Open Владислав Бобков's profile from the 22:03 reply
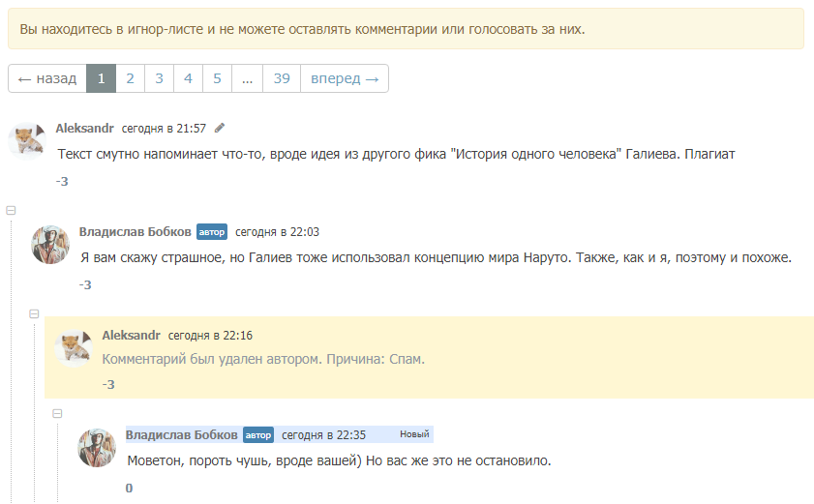This screenshot has height=504, width=814. (x=135, y=232)
